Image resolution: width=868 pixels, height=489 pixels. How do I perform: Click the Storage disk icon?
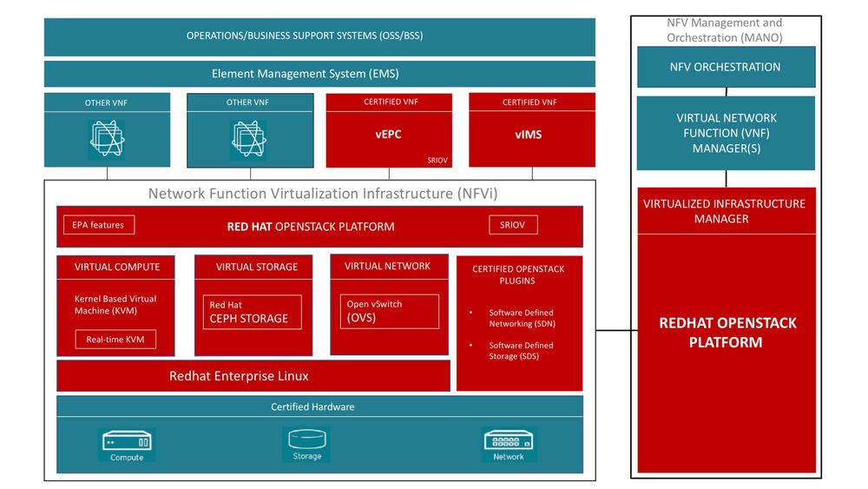(307, 439)
